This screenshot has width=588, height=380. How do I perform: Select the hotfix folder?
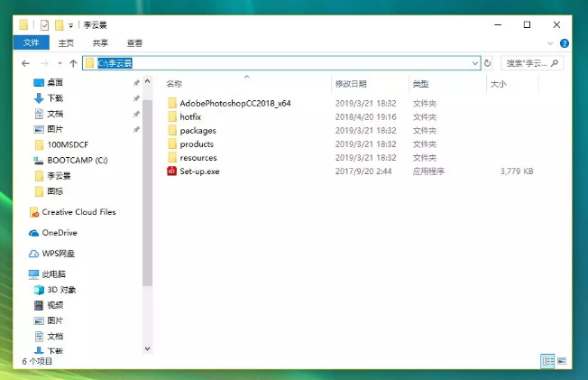pyautogui.click(x=190, y=116)
